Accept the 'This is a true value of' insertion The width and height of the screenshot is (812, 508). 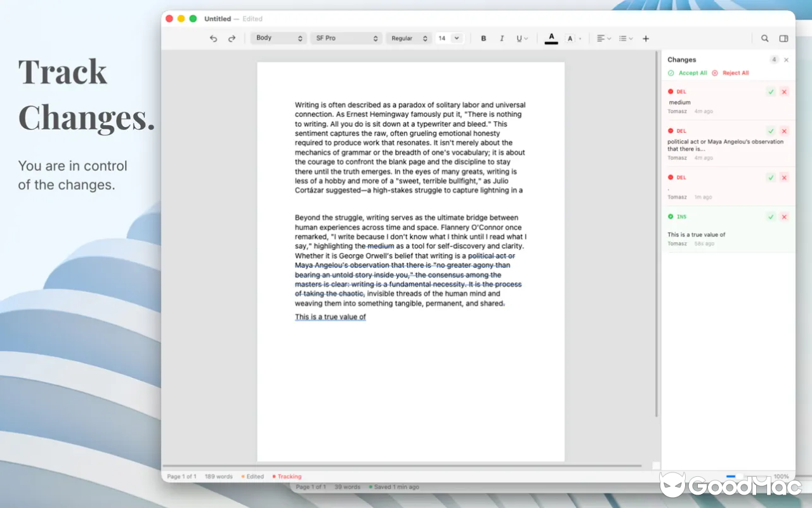[x=771, y=217]
